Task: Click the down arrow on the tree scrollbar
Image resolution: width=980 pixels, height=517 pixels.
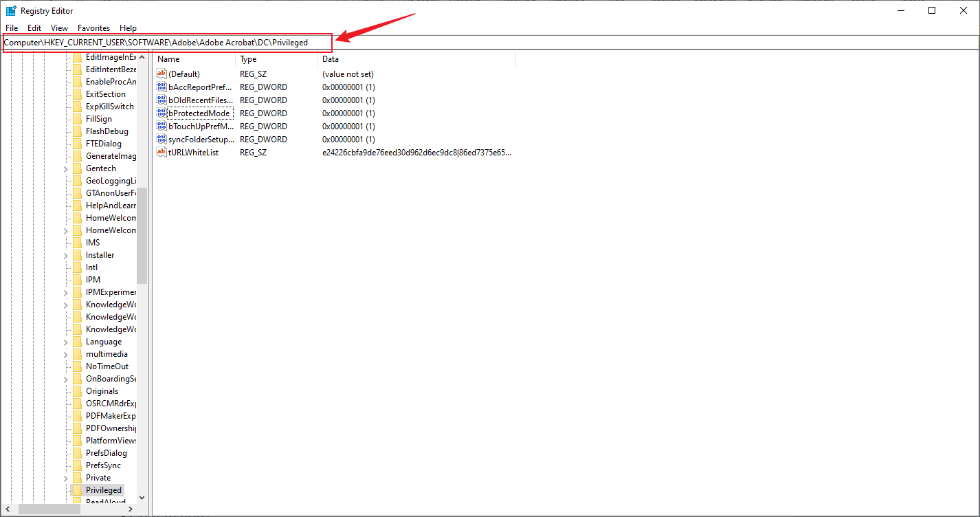Action: (x=142, y=497)
